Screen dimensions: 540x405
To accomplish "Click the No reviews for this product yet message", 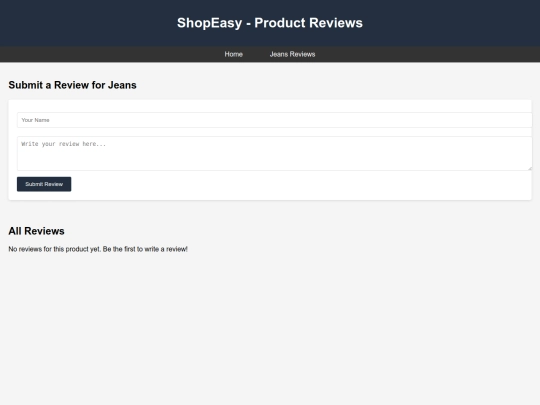I will coord(98,249).
